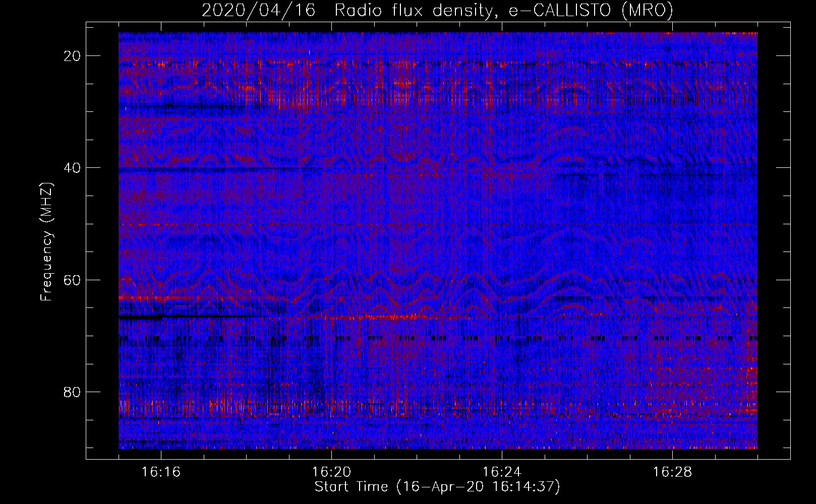Click the 16:28 time tick label
This screenshot has height=504, width=816.
coord(672,472)
